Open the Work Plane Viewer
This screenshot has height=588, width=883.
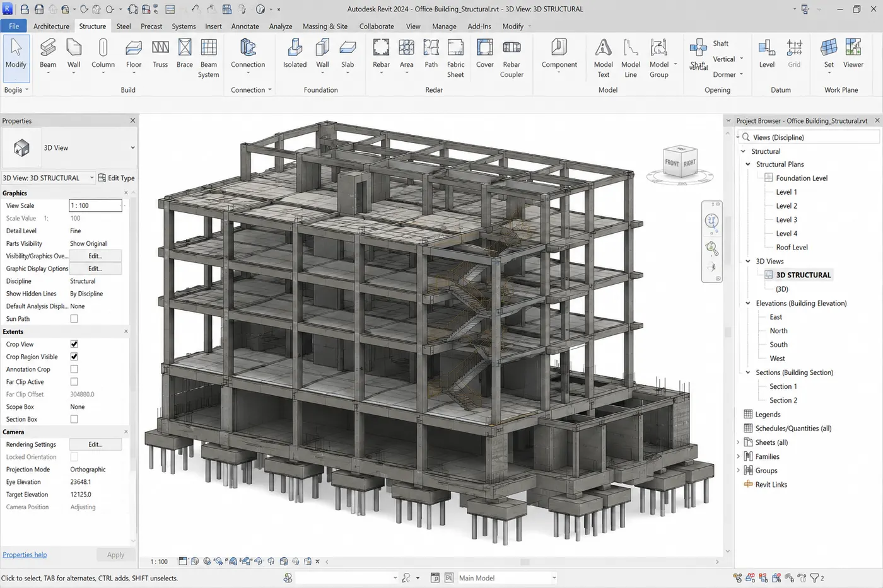853,54
